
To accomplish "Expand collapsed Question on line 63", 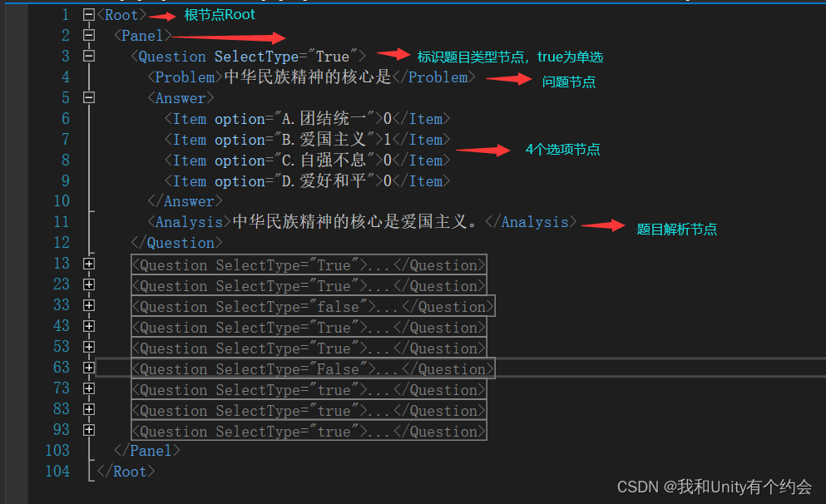I will pos(89,368).
